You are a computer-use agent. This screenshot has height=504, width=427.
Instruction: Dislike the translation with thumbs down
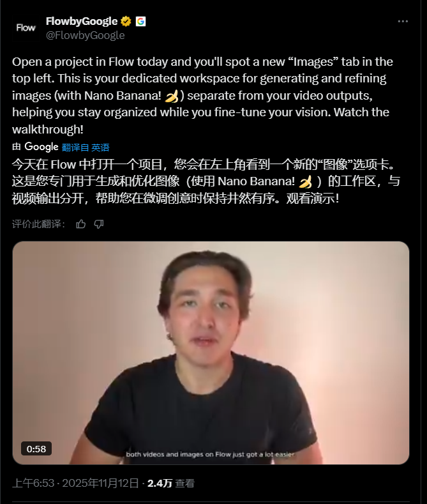99,224
